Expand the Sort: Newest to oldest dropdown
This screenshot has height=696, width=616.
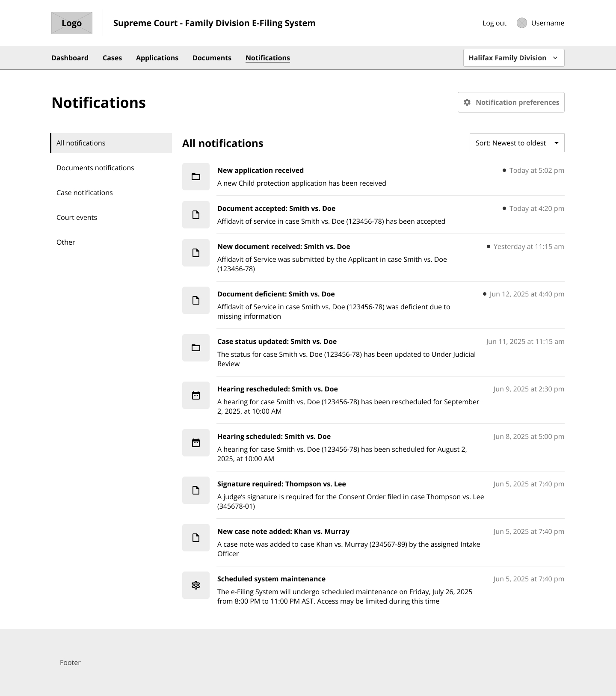tap(517, 143)
